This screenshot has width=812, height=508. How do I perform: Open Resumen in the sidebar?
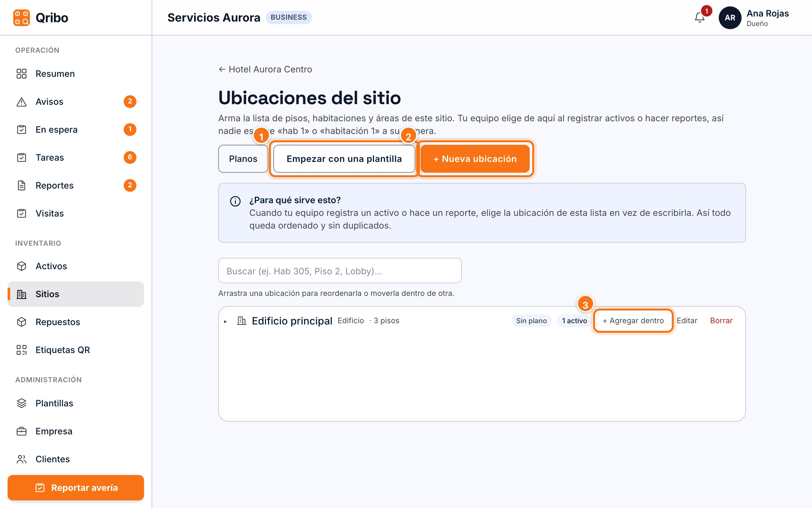[76, 74]
